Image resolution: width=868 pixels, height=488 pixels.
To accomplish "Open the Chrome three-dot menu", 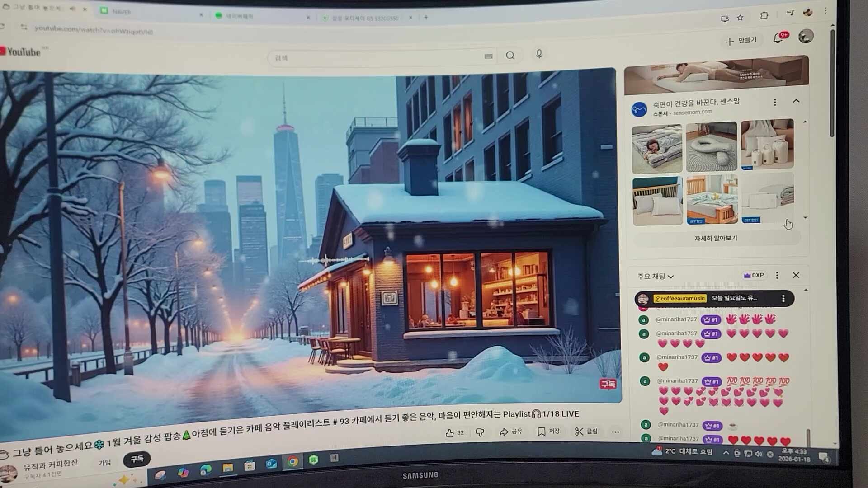I will [x=826, y=10].
